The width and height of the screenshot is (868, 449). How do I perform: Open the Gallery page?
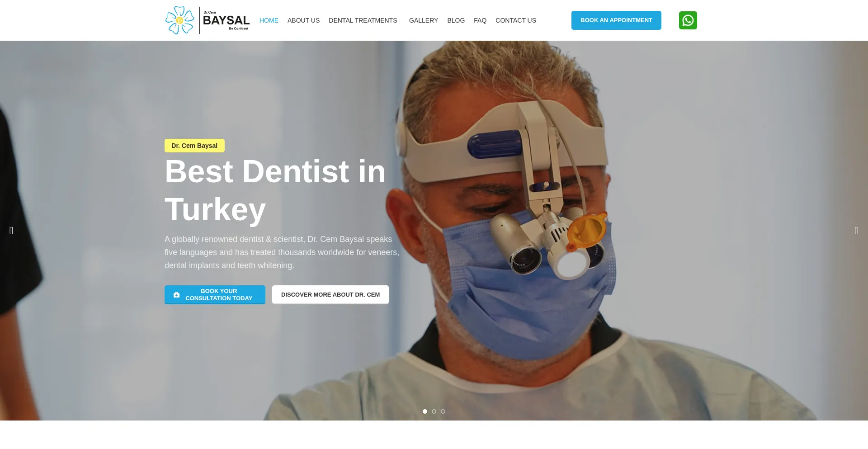point(424,20)
